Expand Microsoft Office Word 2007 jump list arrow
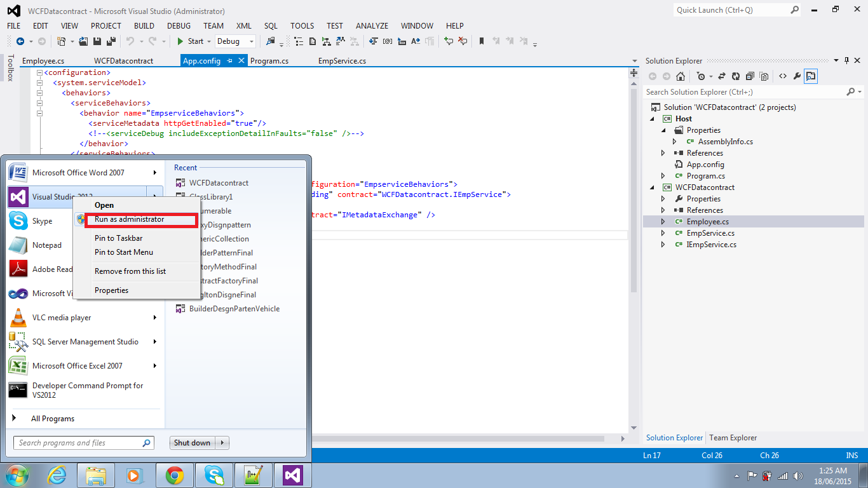Image resolution: width=868 pixels, height=488 pixels. (x=154, y=173)
